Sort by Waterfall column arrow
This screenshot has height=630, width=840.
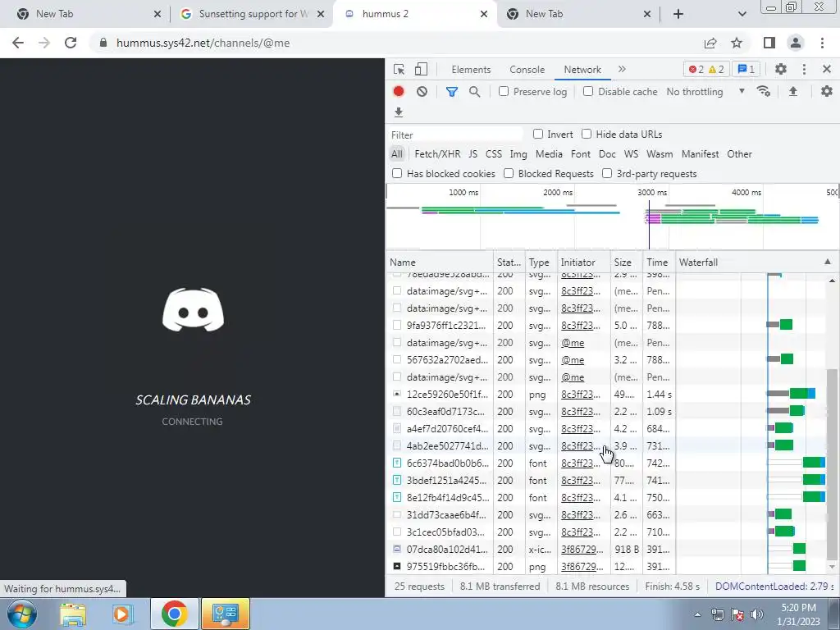(827, 262)
